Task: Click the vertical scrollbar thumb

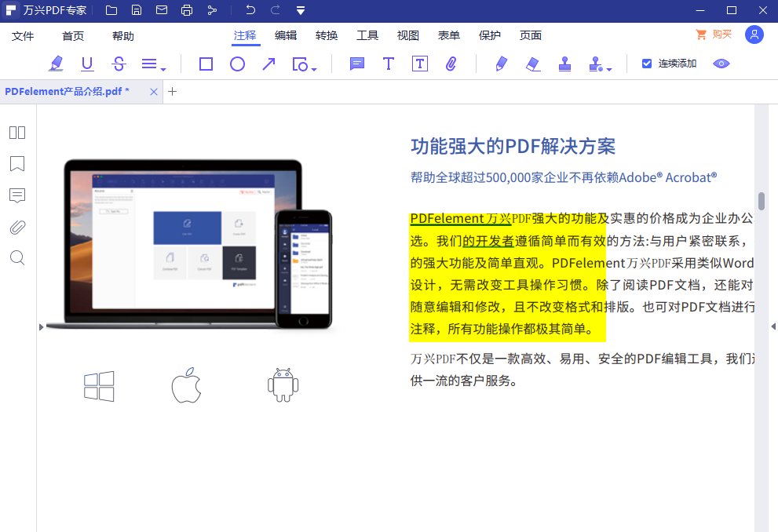Action: [x=762, y=202]
